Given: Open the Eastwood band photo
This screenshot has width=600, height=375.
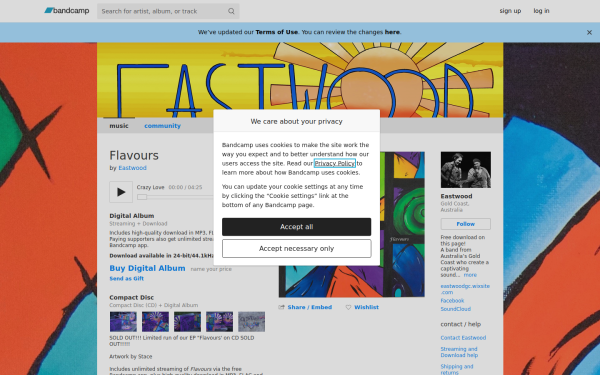Looking at the screenshot, I should [x=466, y=170].
